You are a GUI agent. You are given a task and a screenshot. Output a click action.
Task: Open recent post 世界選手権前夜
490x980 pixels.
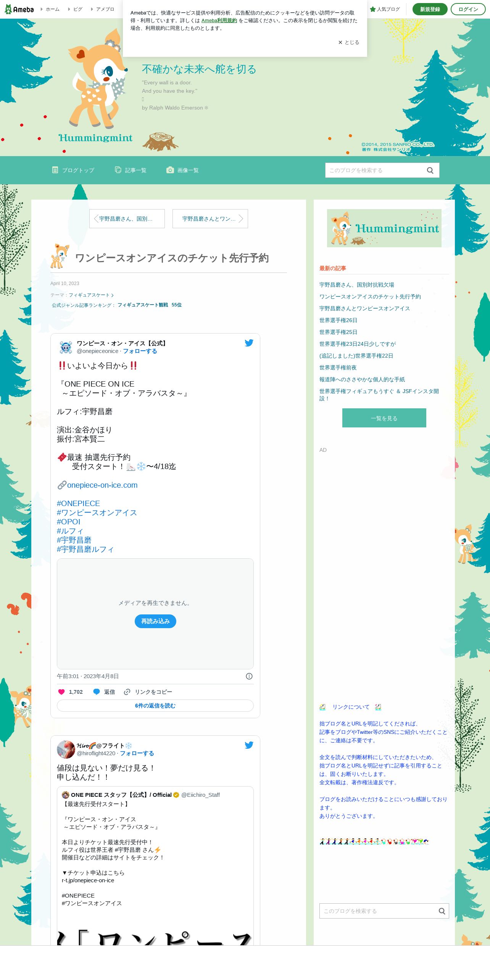[338, 367]
